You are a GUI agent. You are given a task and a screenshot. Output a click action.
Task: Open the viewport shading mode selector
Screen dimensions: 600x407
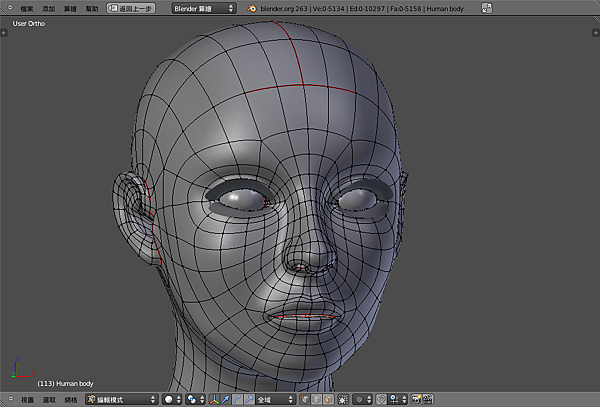pyautogui.click(x=171, y=399)
